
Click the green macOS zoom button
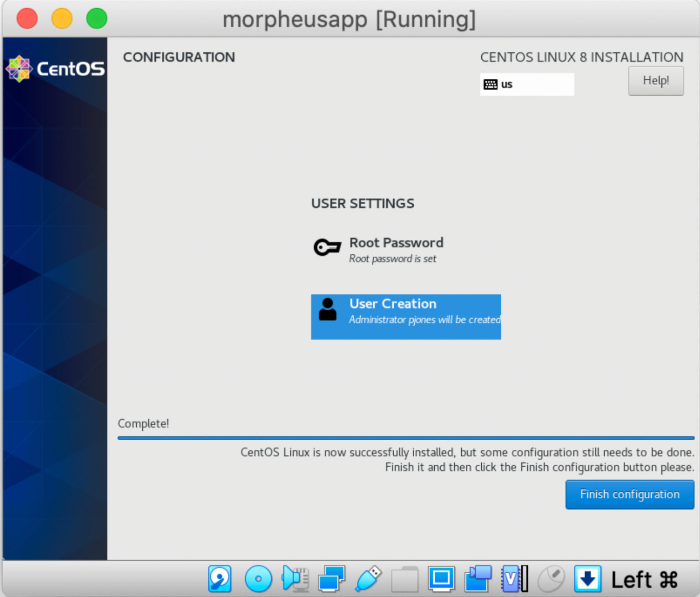tap(97, 19)
